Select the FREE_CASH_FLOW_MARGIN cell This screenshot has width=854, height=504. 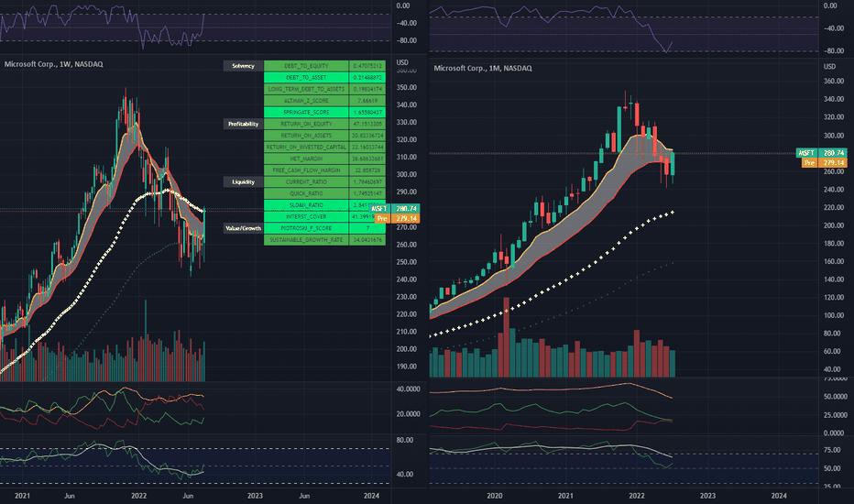click(306, 170)
